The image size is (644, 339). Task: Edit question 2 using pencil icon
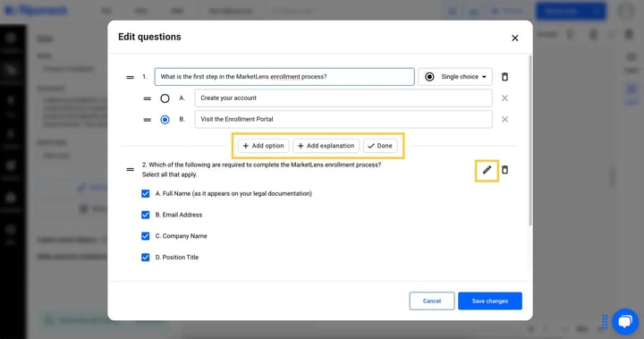pyautogui.click(x=487, y=170)
